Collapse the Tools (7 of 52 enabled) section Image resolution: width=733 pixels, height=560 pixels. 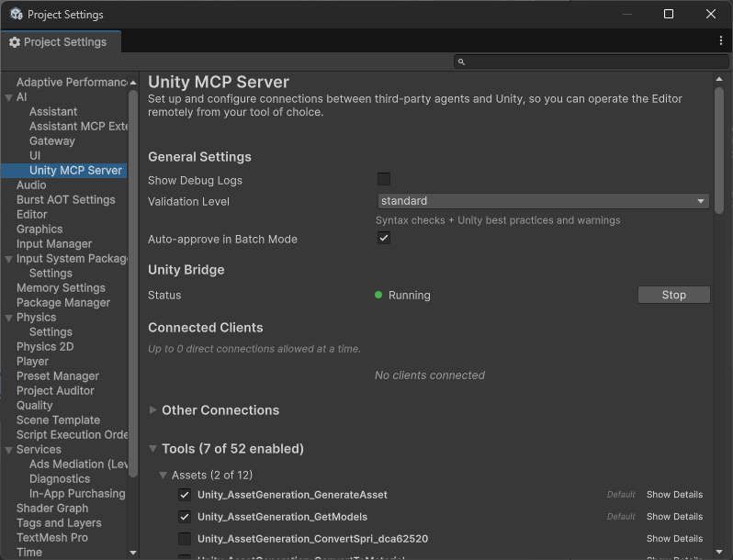152,448
